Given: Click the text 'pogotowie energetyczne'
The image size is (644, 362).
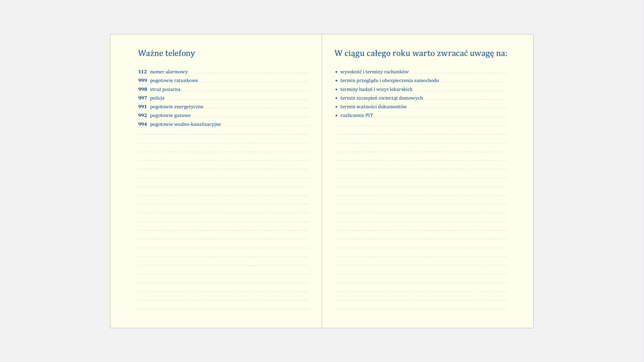Looking at the screenshot, I should click(177, 107).
